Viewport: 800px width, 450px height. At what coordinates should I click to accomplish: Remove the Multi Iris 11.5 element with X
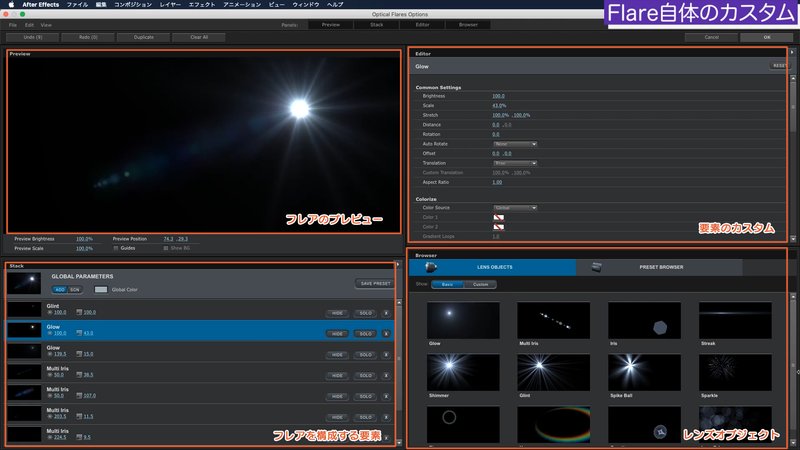386,417
